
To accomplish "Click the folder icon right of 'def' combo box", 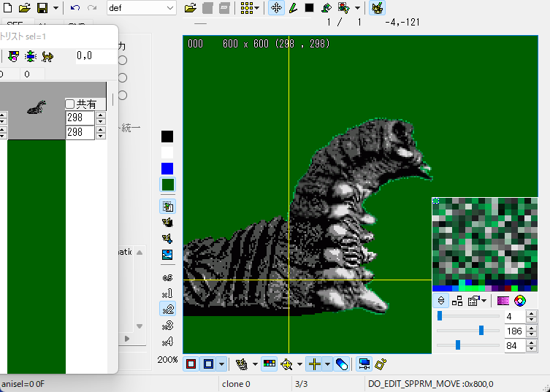I will 190,8.
